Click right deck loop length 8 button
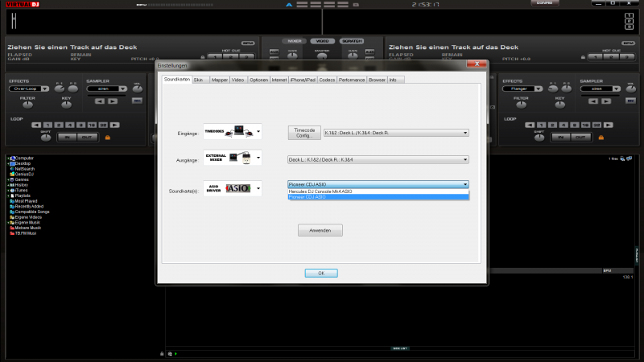This screenshot has height=362, width=644. pyautogui.click(x=575, y=125)
